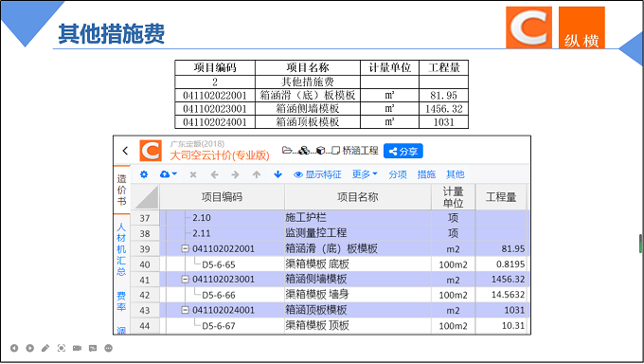Open the 更多 dropdown menu
Viewport: 644px width, 364px height.
coord(365,174)
